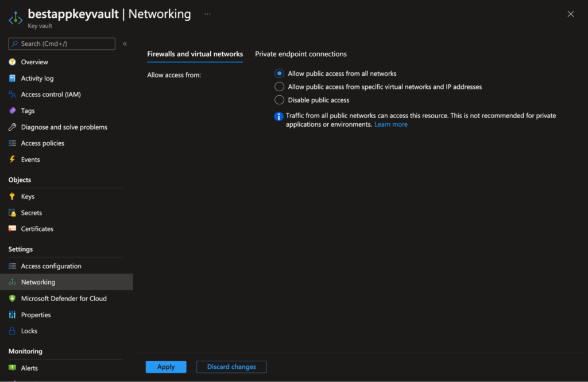Close the Networking blade
The image size is (588, 382).
point(570,14)
